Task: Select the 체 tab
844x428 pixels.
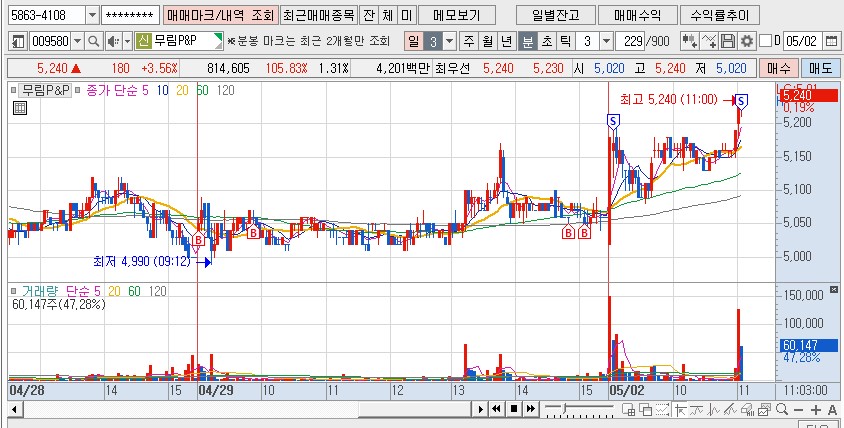Action: coord(387,15)
